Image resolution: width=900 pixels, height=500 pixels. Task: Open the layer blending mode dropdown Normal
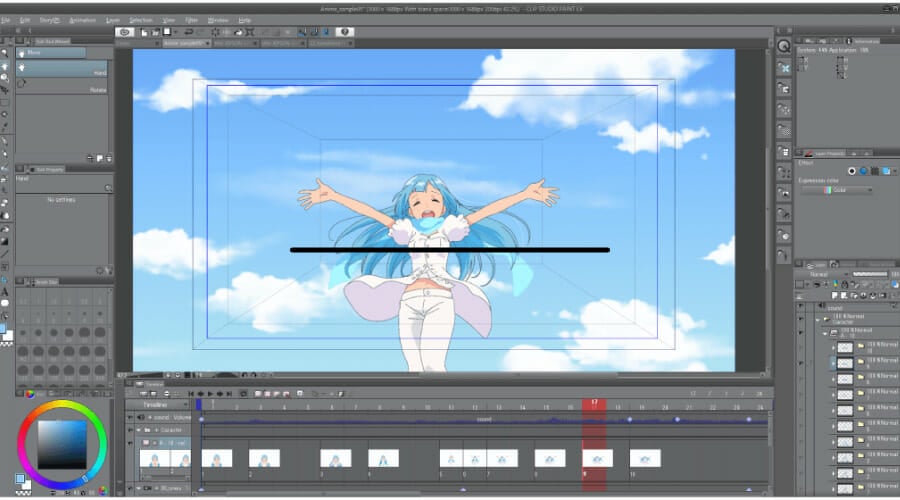pyautogui.click(x=821, y=274)
